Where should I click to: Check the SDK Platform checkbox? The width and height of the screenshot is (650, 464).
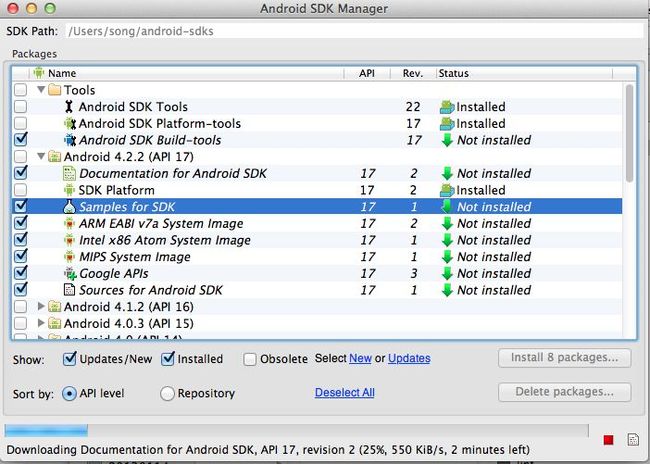click(x=20, y=190)
